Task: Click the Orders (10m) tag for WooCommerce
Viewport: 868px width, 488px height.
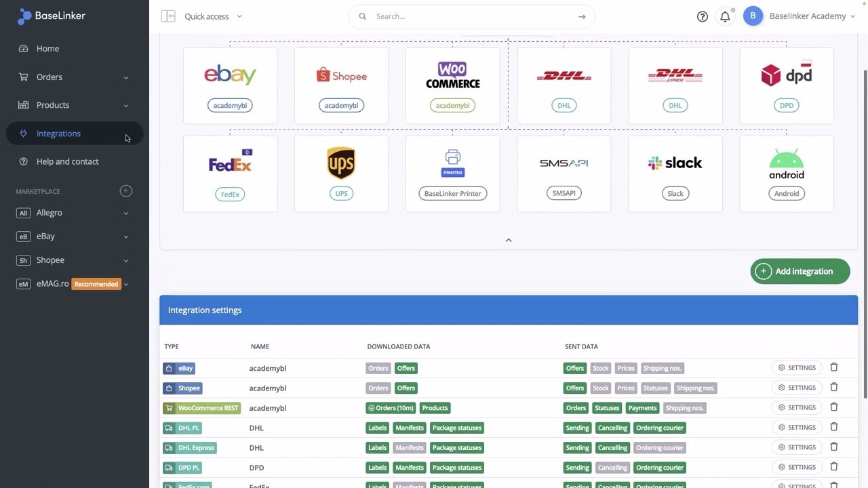Action: pos(391,408)
